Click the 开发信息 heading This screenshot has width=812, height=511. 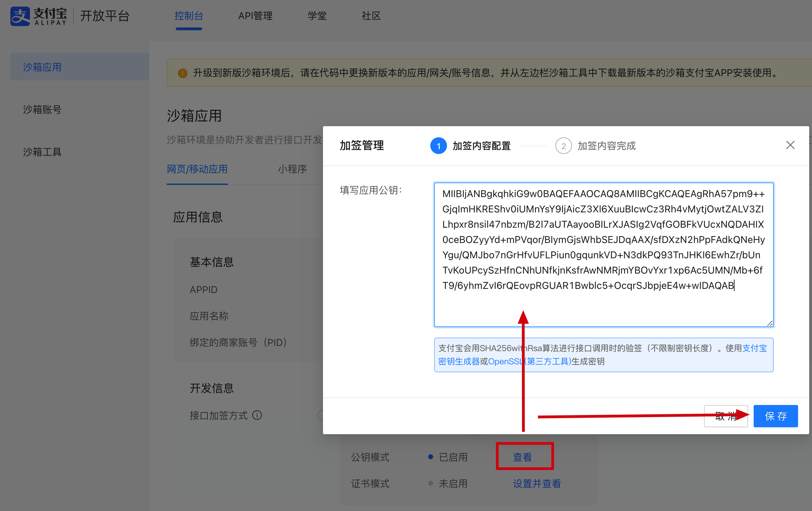[212, 388]
